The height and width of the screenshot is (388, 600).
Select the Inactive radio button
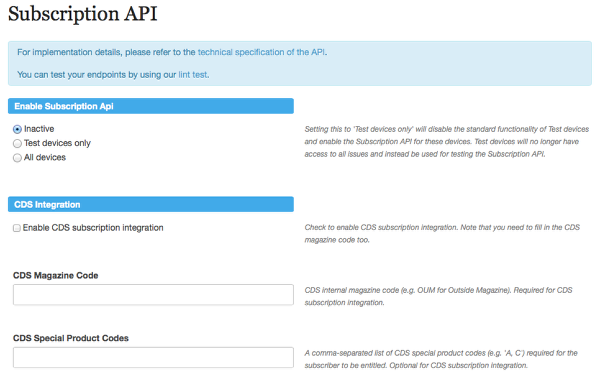point(17,129)
